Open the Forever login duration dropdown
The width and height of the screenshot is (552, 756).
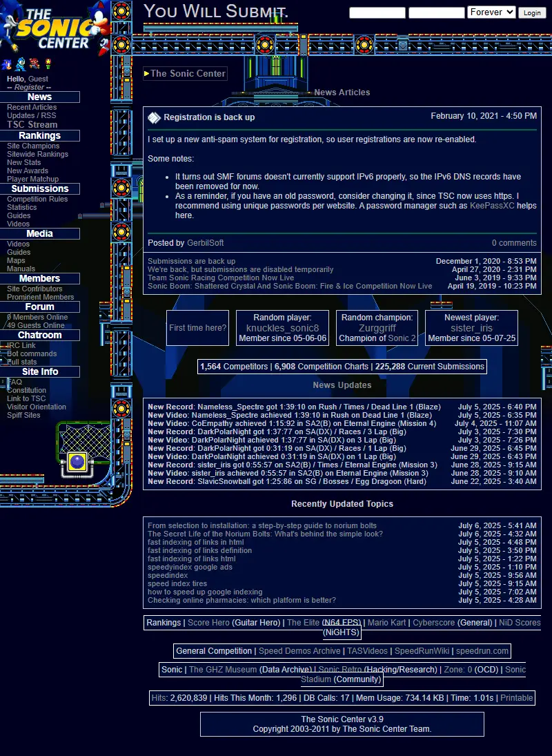[x=491, y=12]
